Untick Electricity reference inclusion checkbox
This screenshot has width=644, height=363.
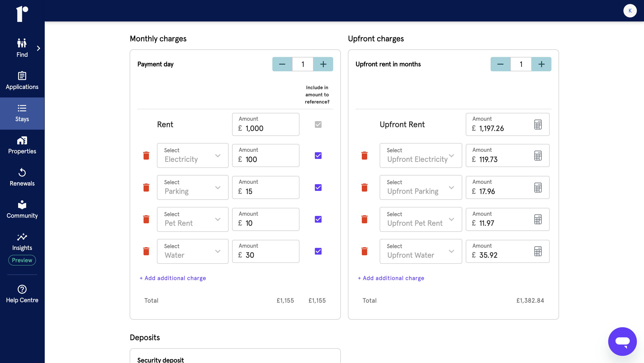click(318, 155)
